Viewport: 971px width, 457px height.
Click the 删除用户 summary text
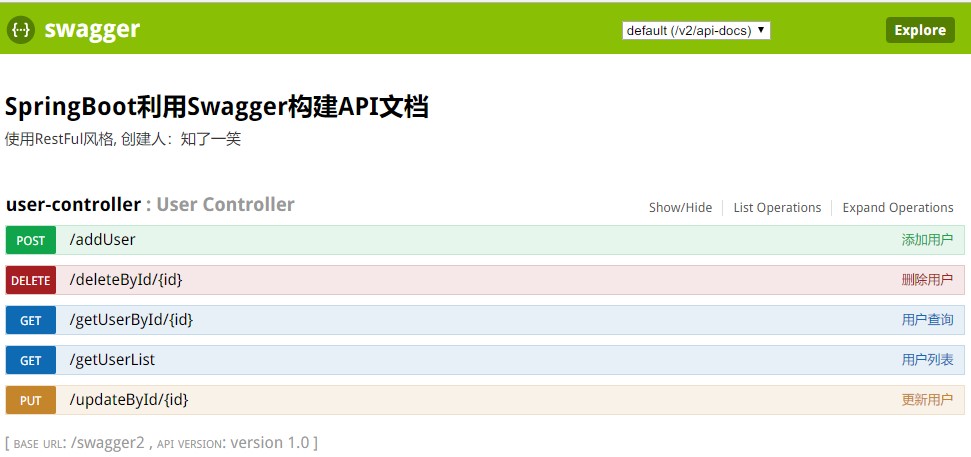[x=927, y=280]
